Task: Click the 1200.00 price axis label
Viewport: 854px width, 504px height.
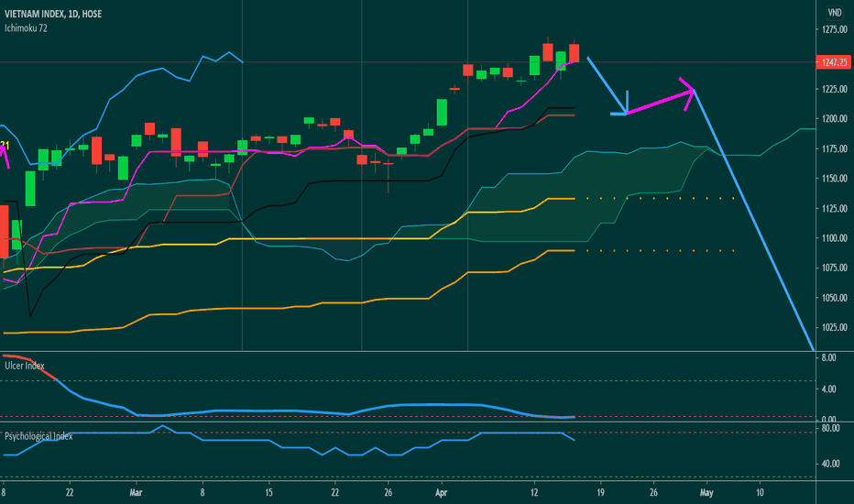Action: 835,119
